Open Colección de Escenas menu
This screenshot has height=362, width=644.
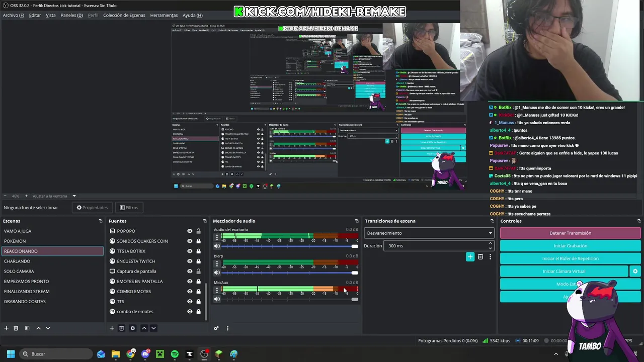point(124,15)
